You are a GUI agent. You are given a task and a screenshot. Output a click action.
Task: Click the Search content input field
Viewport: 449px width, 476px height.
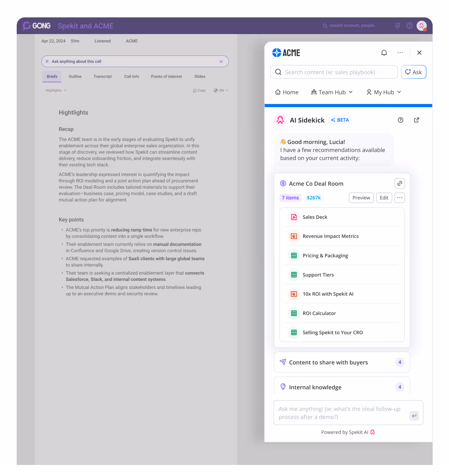(x=334, y=72)
